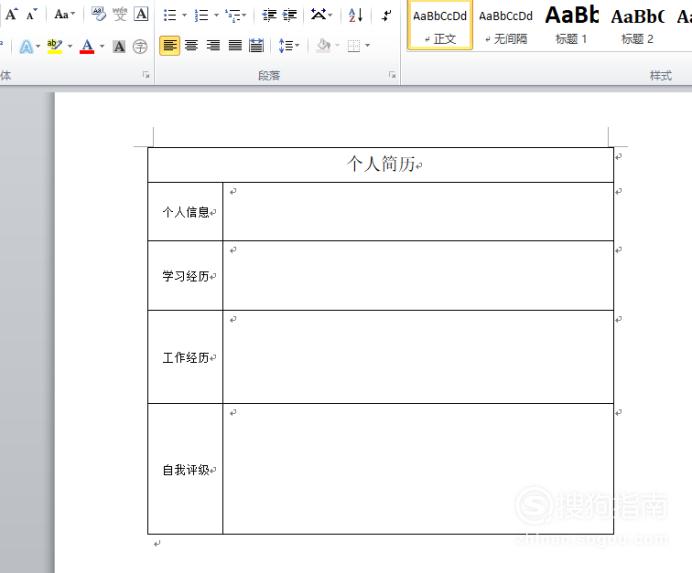Click the empty cell beside 学习经历
This screenshot has width=692, height=573.
point(418,275)
